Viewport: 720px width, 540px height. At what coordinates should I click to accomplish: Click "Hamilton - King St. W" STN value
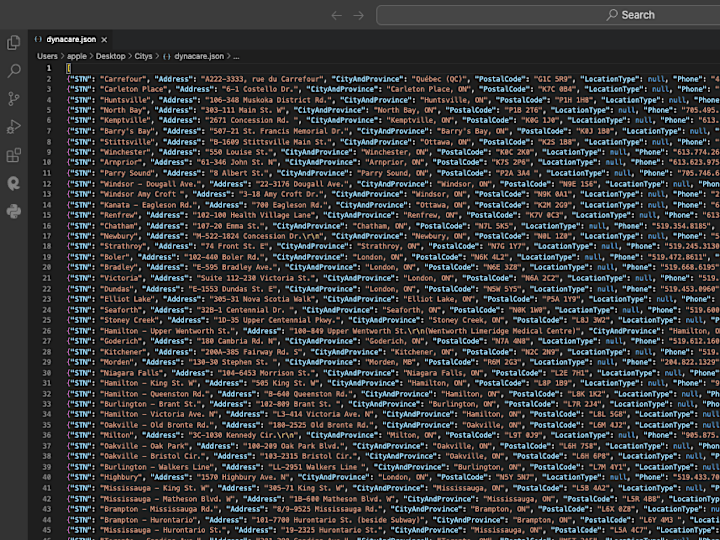point(149,383)
